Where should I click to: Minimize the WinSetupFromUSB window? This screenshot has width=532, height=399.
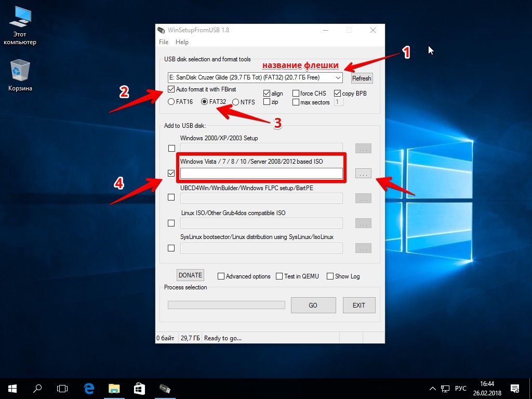point(326,30)
